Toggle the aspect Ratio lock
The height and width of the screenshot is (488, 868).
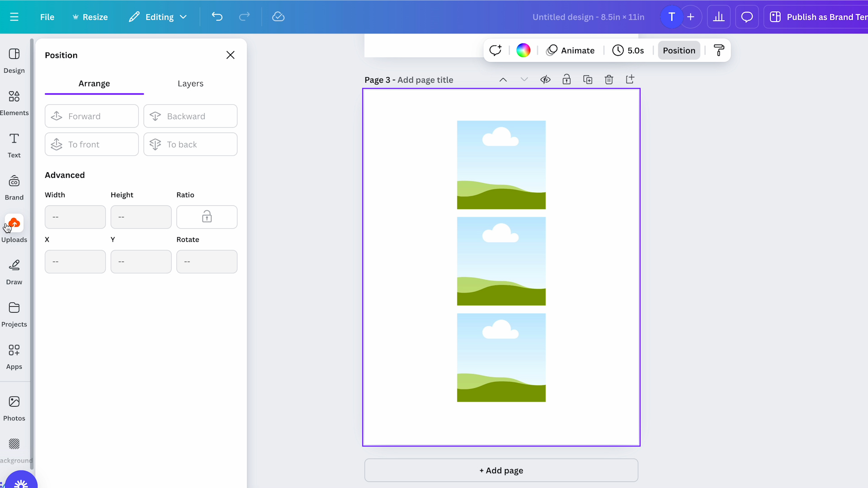click(x=207, y=217)
